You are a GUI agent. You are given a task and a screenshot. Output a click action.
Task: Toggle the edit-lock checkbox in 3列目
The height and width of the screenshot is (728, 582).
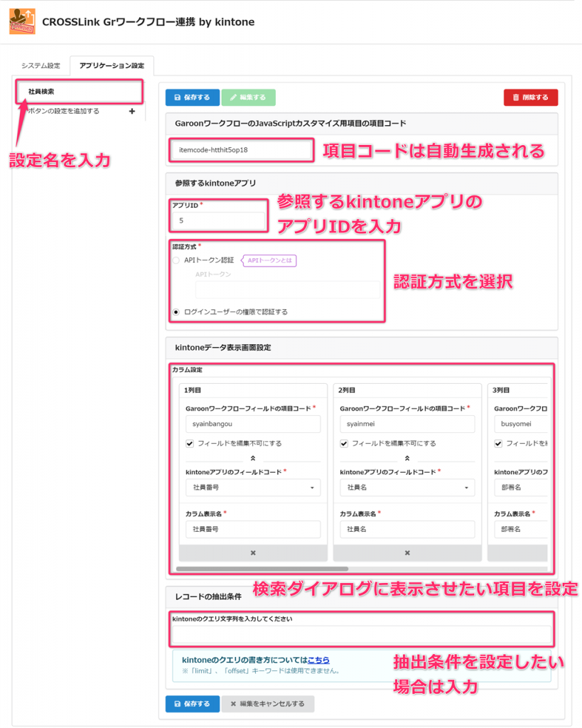[x=498, y=444]
